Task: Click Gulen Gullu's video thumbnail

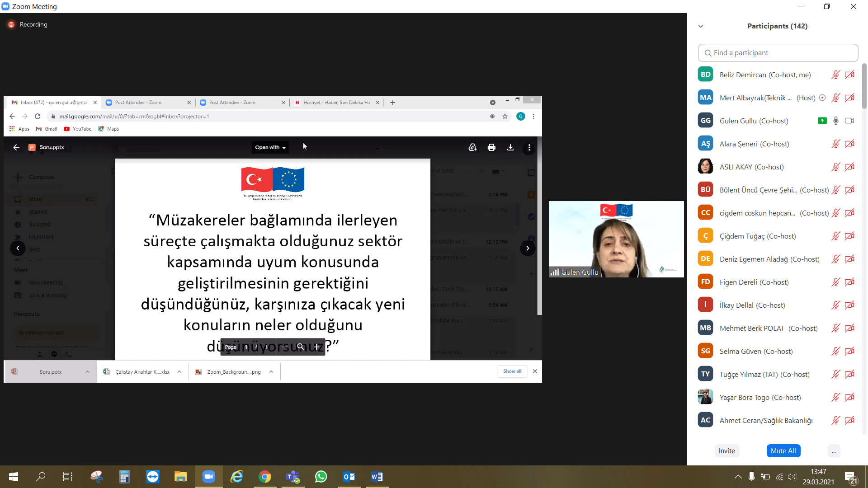Action: tap(616, 239)
